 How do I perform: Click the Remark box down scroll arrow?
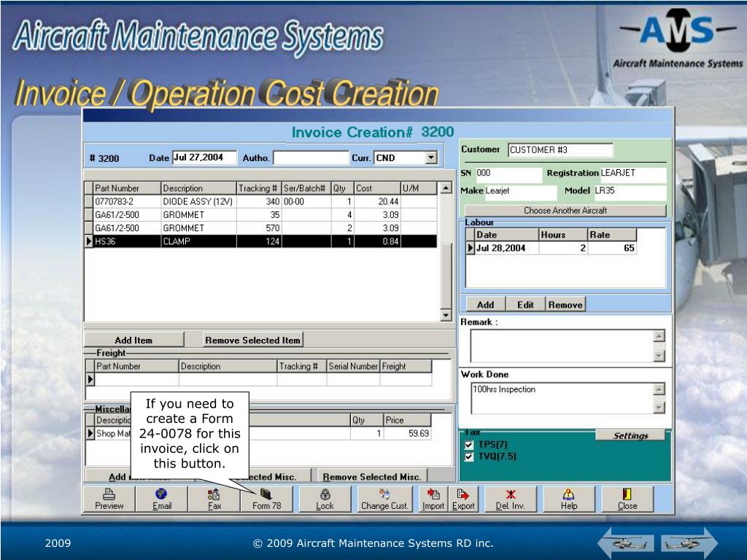coord(659,356)
